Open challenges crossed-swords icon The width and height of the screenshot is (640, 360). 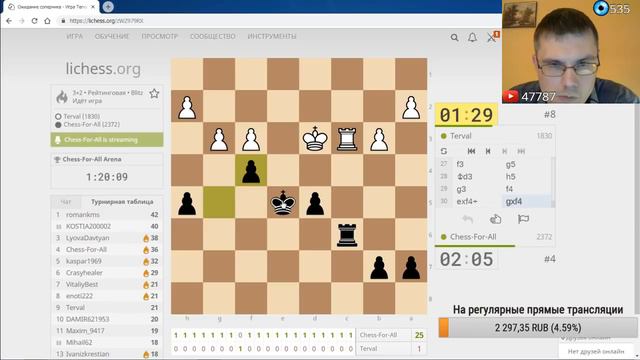click(x=492, y=37)
